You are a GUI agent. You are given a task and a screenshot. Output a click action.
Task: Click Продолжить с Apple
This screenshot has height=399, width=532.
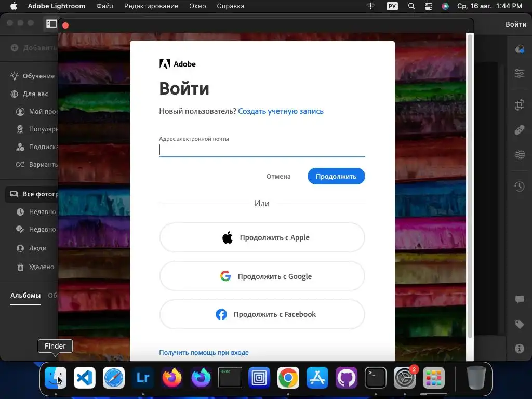(x=262, y=237)
